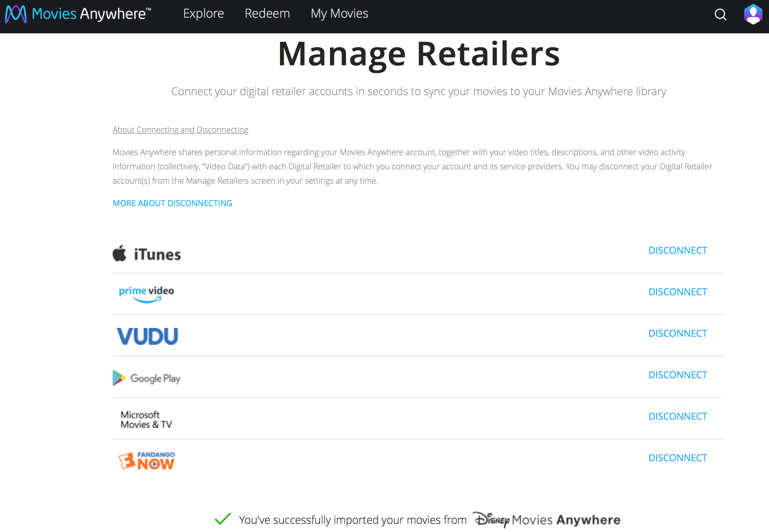This screenshot has height=532, width=769.
Task: Disconnect the iTunes account
Action: pyautogui.click(x=677, y=250)
